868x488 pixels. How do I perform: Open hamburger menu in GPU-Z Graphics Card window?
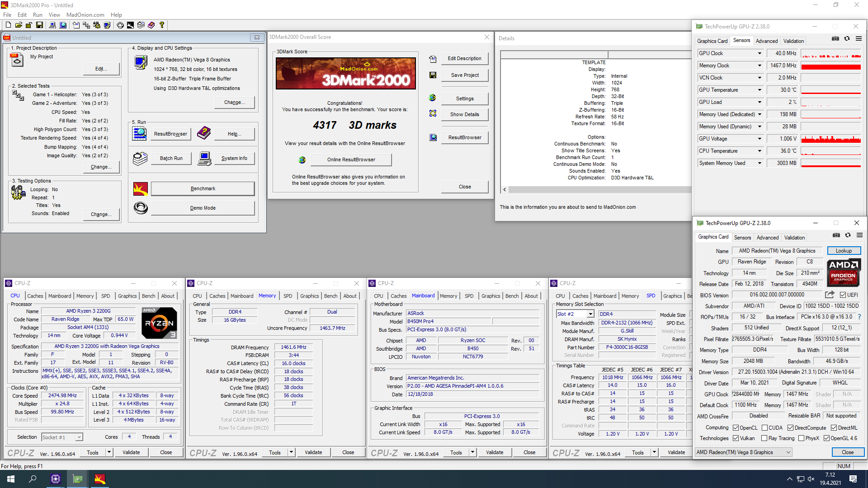(860, 235)
